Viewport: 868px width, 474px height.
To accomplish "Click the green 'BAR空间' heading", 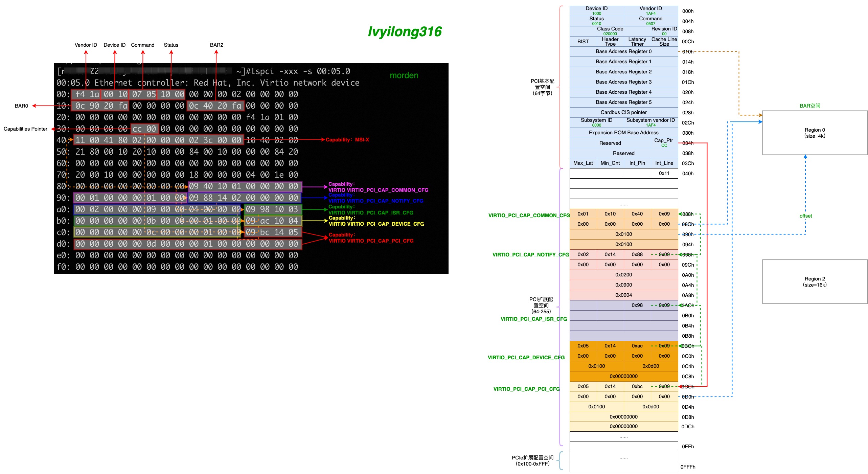I will pyautogui.click(x=809, y=106).
